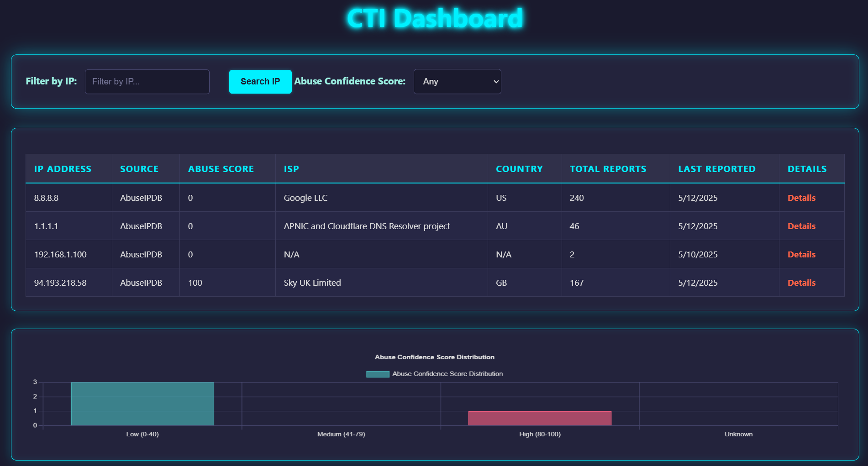Select the 94.193.218.58 IP address cell

tap(69, 283)
